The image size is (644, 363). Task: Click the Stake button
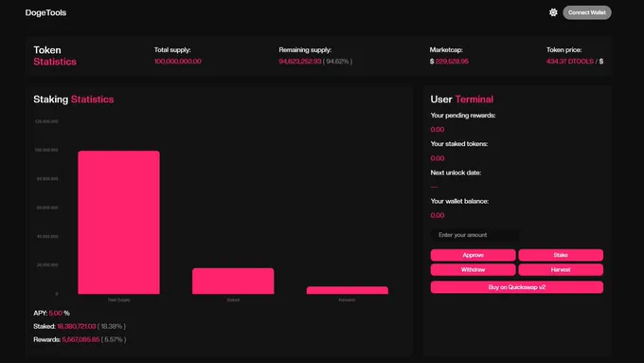[561, 255]
